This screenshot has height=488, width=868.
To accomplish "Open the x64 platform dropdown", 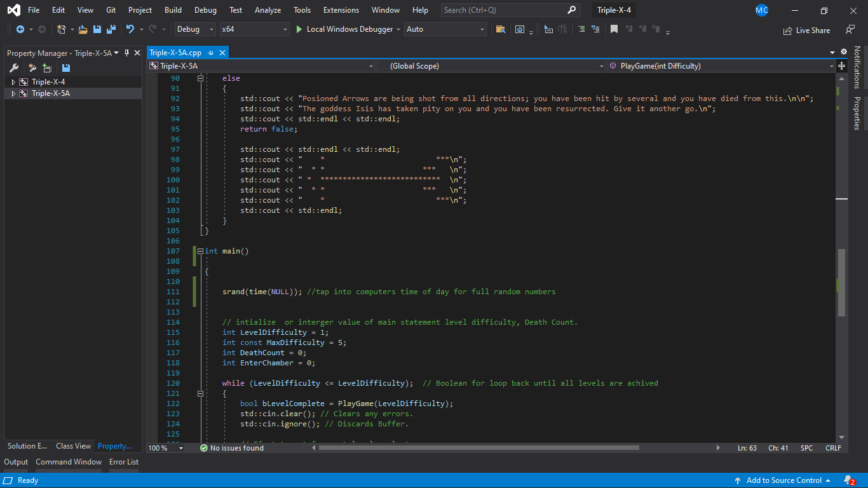I will tap(254, 29).
